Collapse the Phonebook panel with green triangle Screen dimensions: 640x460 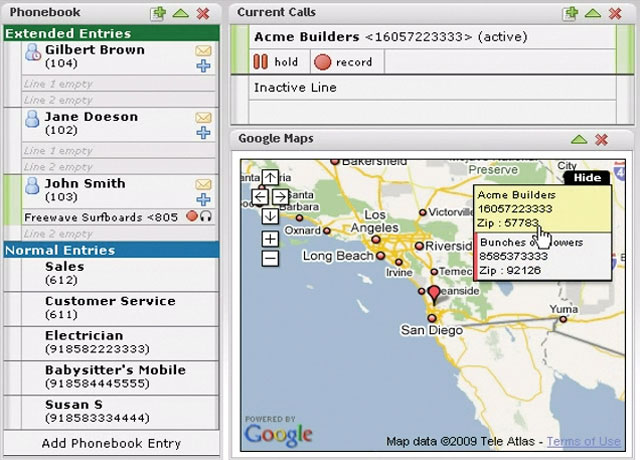180,13
